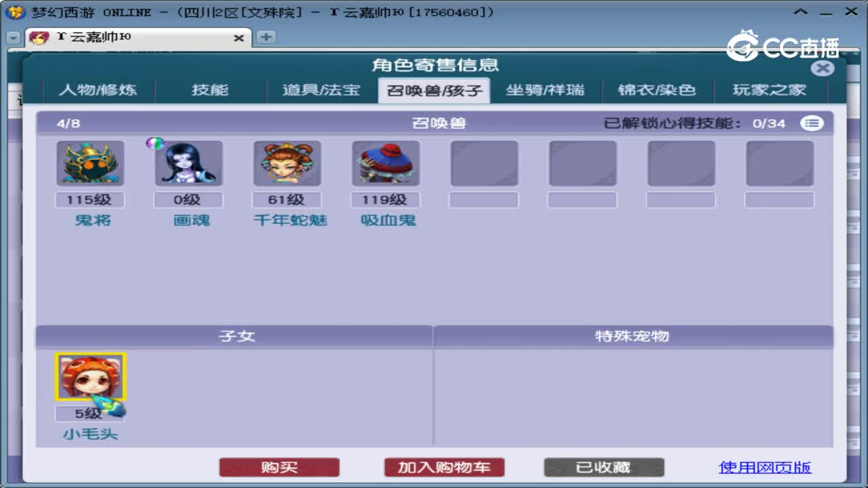Select the 鬼将 summon portrait
868x488 pixels.
(90, 163)
